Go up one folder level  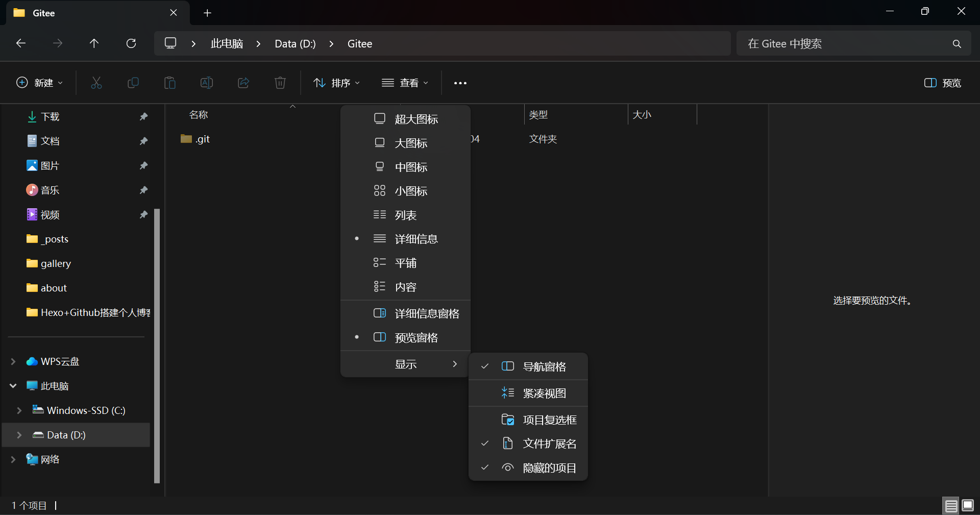pos(94,43)
